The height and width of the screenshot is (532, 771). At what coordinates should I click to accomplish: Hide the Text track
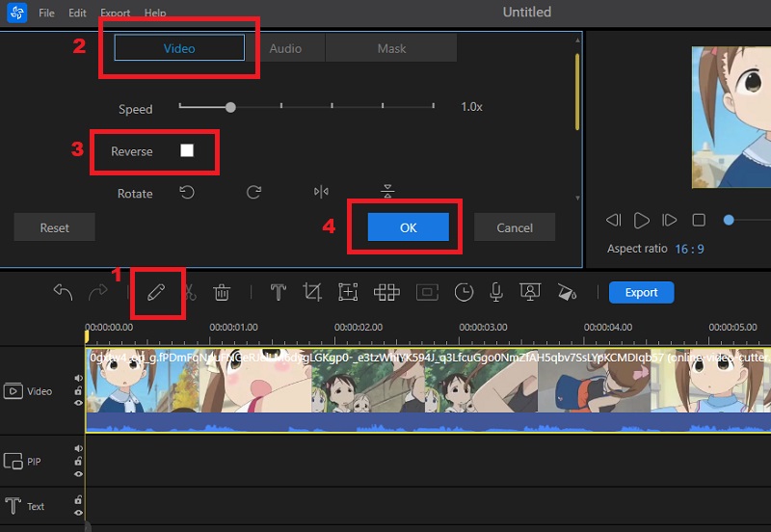coord(78,513)
